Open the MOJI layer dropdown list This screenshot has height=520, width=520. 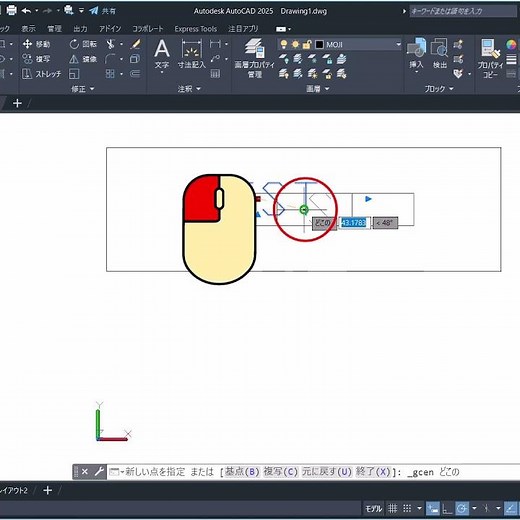pyautogui.click(x=399, y=44)
